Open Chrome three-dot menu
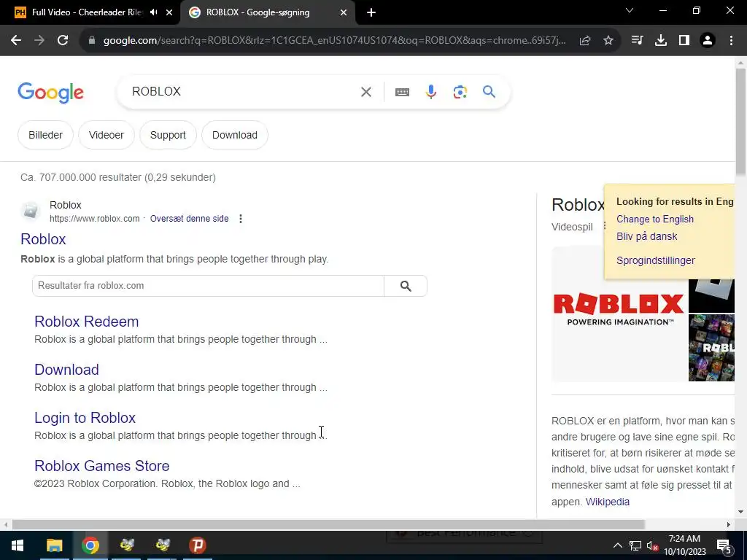 click(731, 41)
